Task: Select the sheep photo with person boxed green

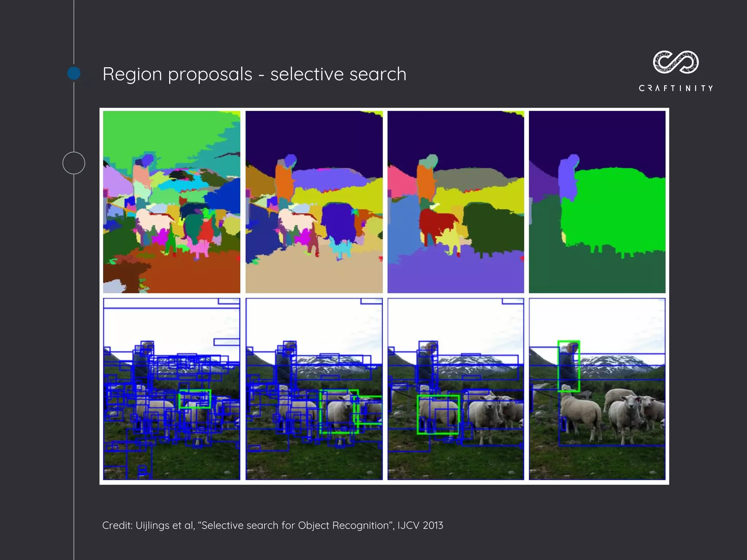Action: (597, 389)
